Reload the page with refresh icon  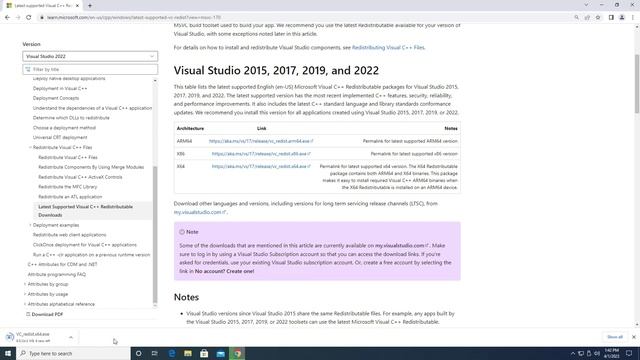[x=29, y=18]
